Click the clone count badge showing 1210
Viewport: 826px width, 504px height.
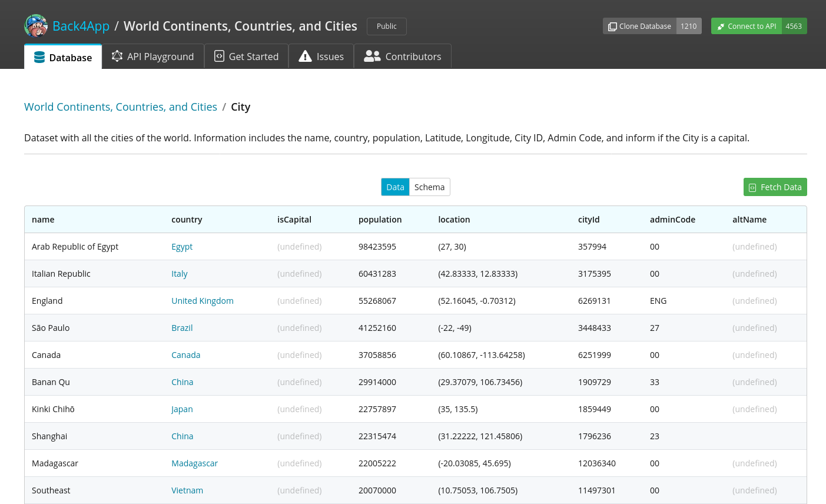(688, 26)
